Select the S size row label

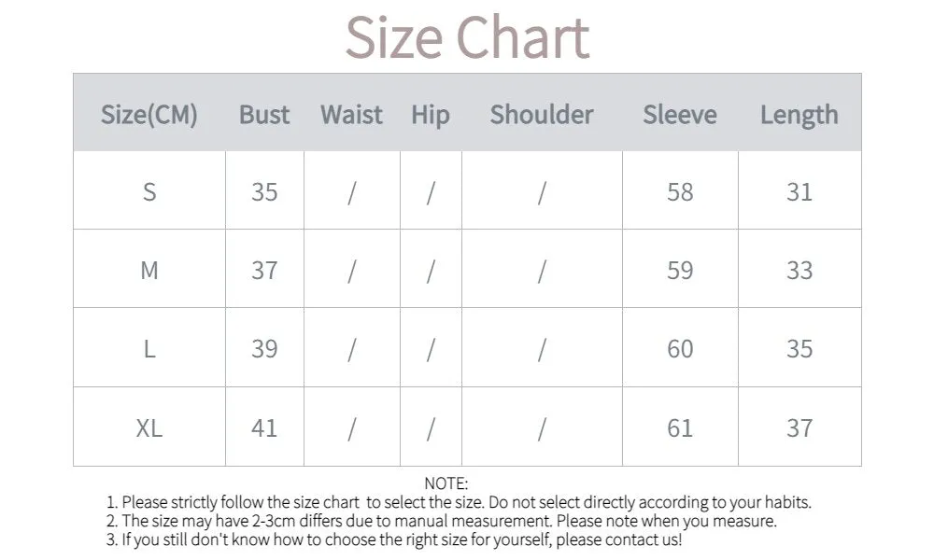(x=149, y=191)
